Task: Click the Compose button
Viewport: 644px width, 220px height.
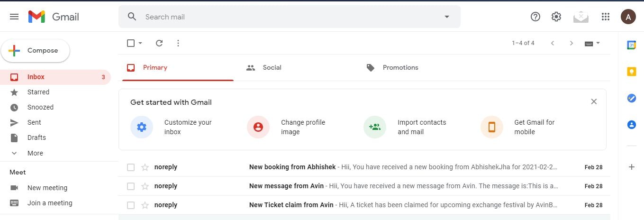Action: [36, 51]
